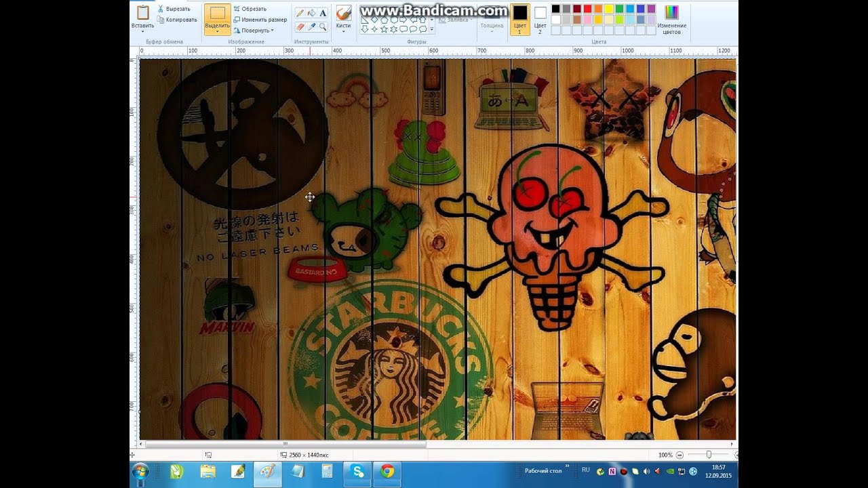The width and height of the screenshot is (868, 488).
Task: Select the Text tool (letter A)
Action: click(x=323, y=13)
